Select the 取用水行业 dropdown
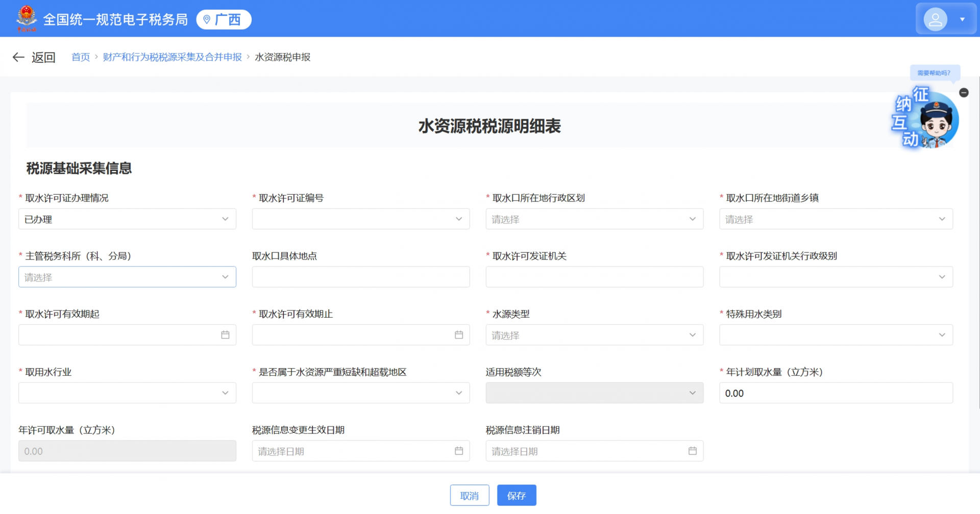The height and width of the screenshot is (514, 980). 127,393
